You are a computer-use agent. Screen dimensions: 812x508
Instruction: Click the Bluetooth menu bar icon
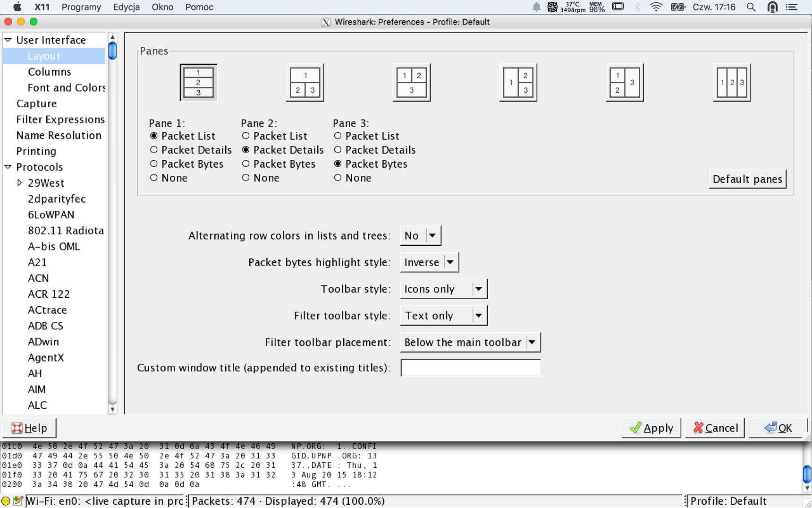tap(637, 7)
